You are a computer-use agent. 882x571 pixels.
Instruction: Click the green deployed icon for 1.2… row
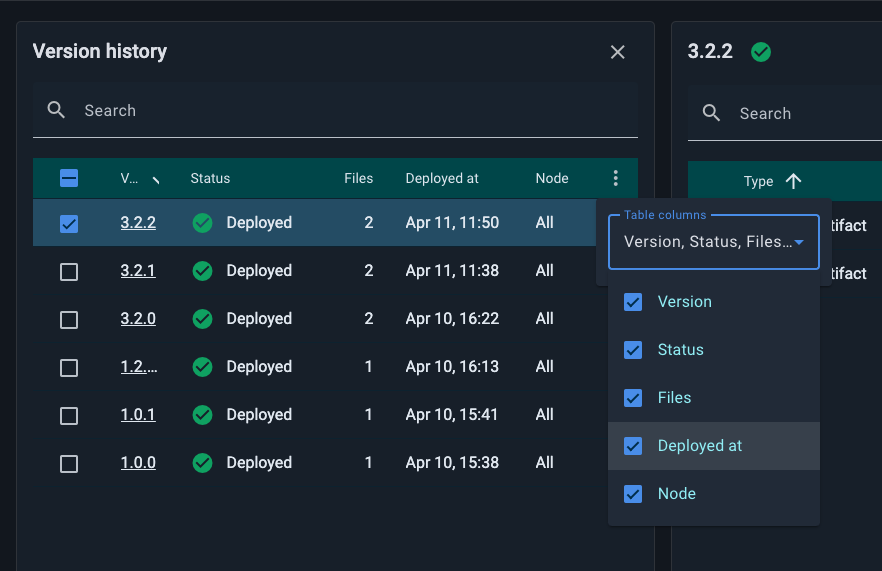click(202, 367)
